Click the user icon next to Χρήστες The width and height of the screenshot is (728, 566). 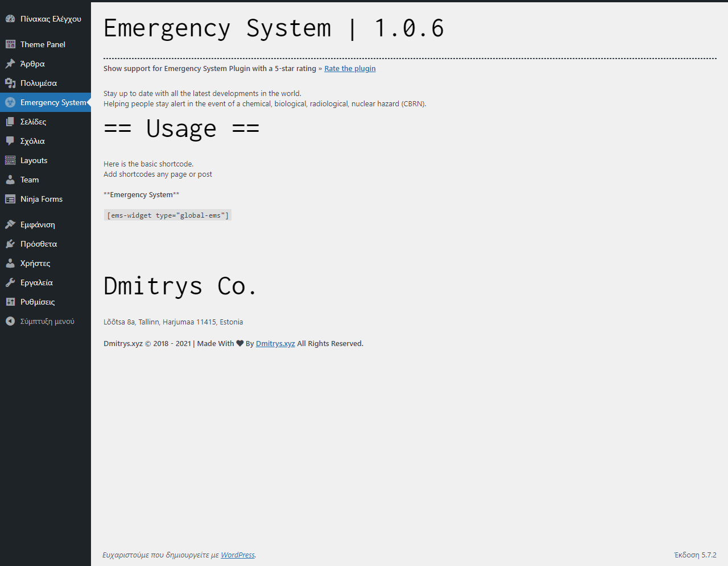[x=10, y=263]
